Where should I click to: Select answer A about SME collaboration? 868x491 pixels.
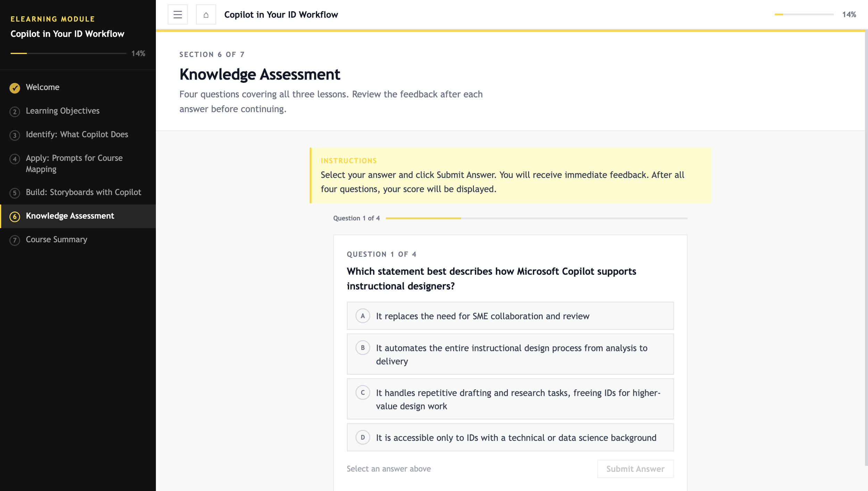[x=510, y=316]
